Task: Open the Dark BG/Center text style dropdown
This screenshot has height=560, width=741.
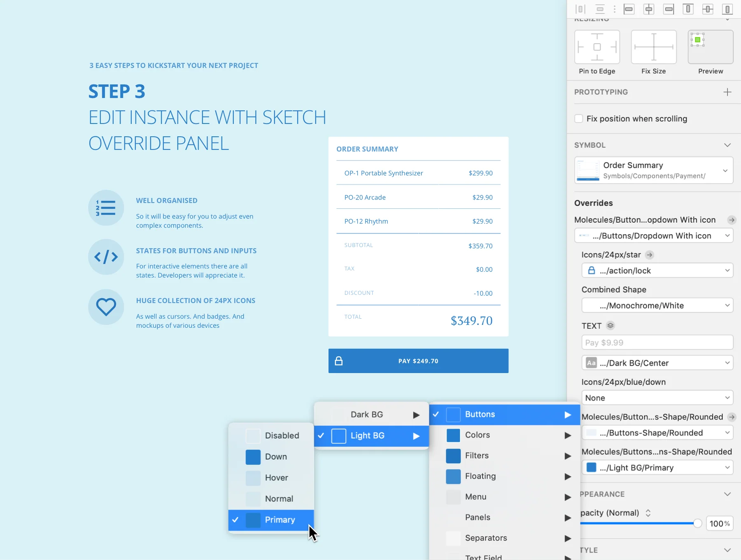Action: [657, 363]
